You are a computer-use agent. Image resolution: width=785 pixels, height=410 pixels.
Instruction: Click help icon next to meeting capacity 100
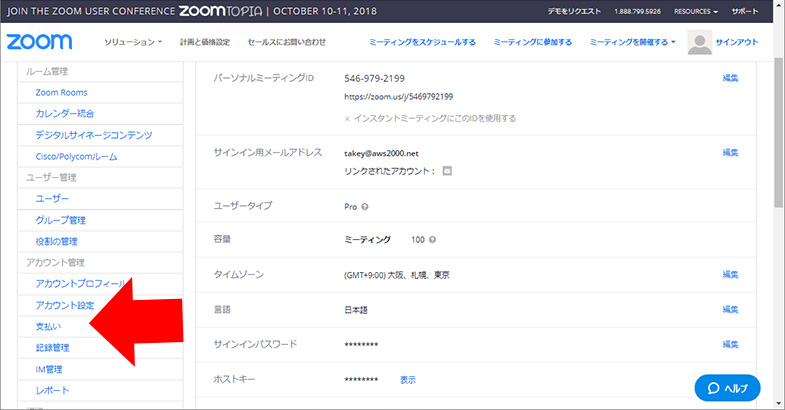click(432, 240)
